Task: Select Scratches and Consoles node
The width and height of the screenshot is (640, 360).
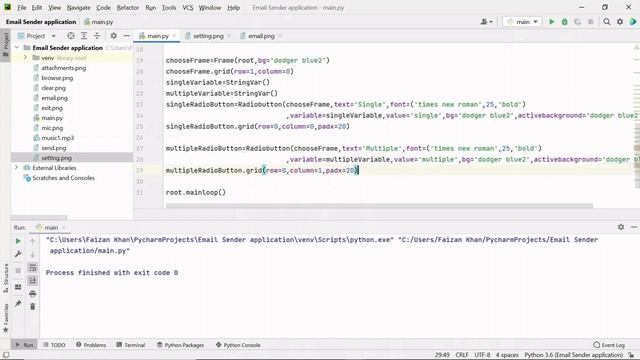Action: pyautogui.click(x=63, y=178)
